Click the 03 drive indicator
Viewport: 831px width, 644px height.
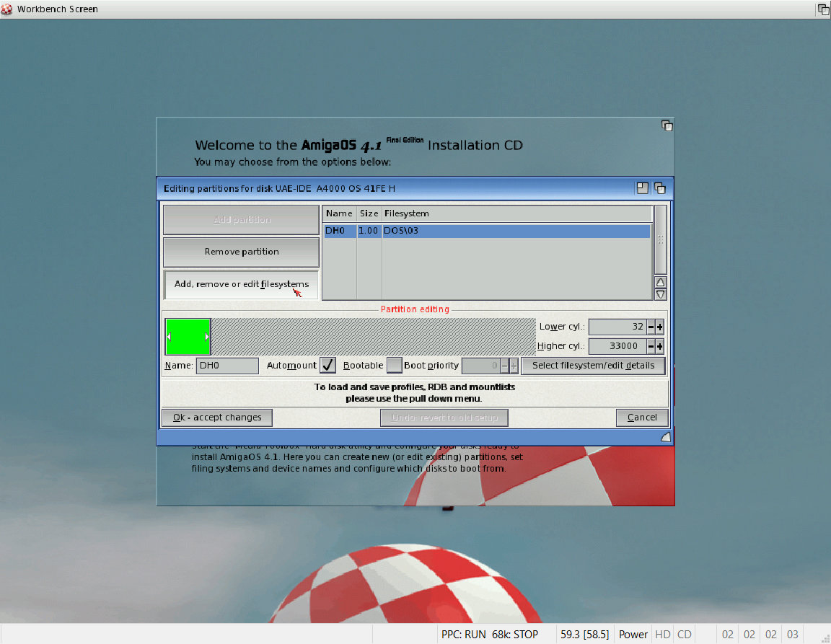tap(792, 635)
